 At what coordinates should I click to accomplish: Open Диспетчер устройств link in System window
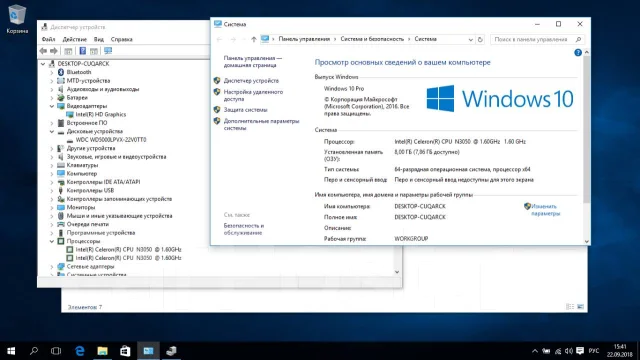click(251, 81)
